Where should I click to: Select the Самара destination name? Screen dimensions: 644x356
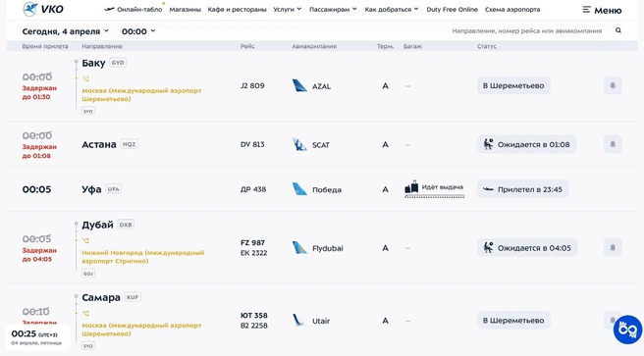click(x=101, y=297)
